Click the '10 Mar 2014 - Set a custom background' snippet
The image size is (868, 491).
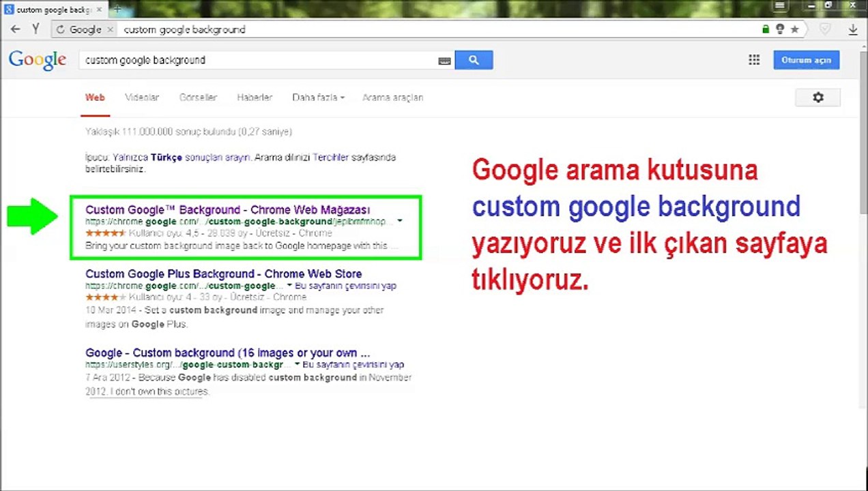click(x=235, y=316)
